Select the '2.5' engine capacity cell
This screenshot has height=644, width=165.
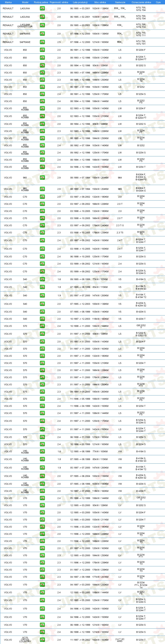59,42
